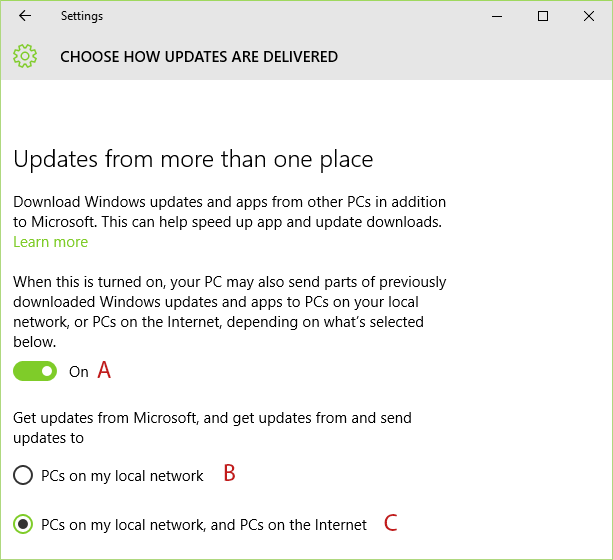Click the 'Get updates from Microsoft' description text
Viewport: 613px width, 560px height.
[x=212, y=428]
